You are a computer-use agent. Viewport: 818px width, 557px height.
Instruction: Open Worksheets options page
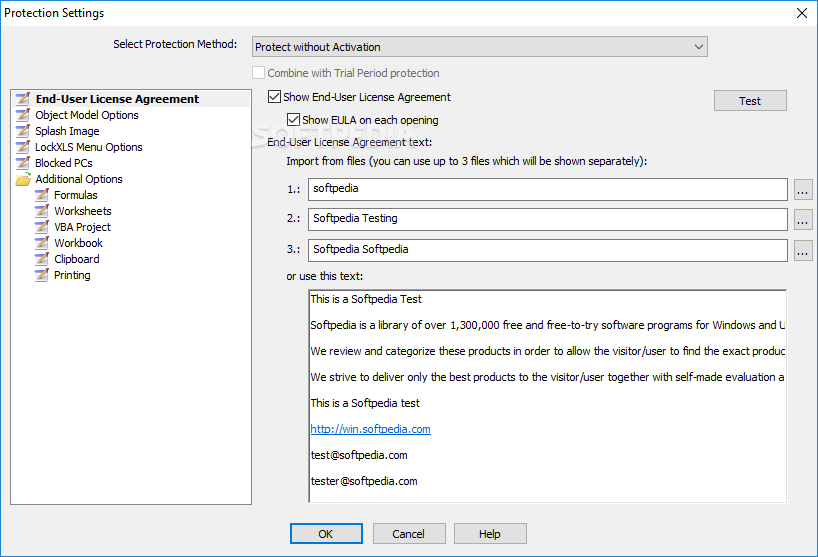(83, 211)
